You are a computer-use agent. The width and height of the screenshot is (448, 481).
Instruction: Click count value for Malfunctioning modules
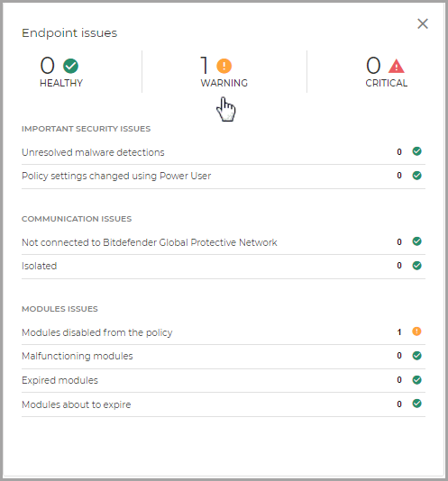click(x=399, y=356)
